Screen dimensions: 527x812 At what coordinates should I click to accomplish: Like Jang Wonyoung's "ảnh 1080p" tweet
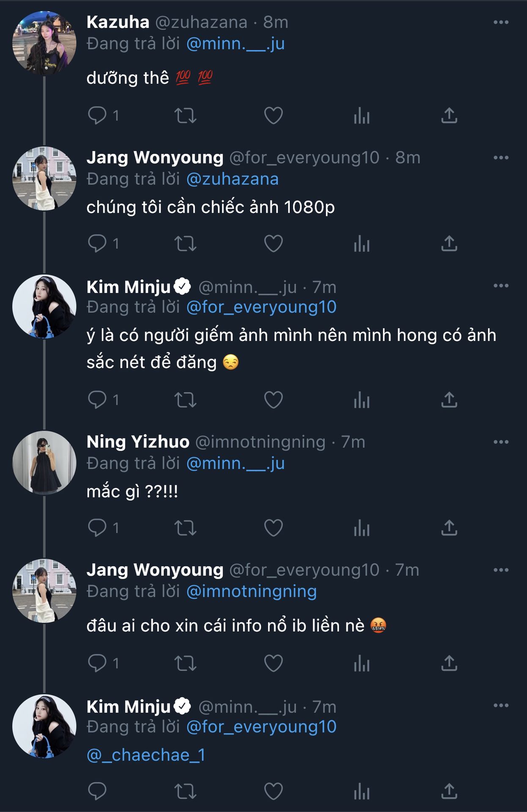click(x=273, y=244)
